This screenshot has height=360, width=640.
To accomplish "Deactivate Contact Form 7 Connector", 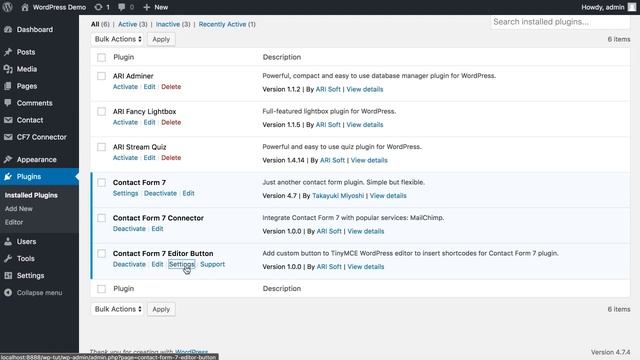I will tap(129, 229).
